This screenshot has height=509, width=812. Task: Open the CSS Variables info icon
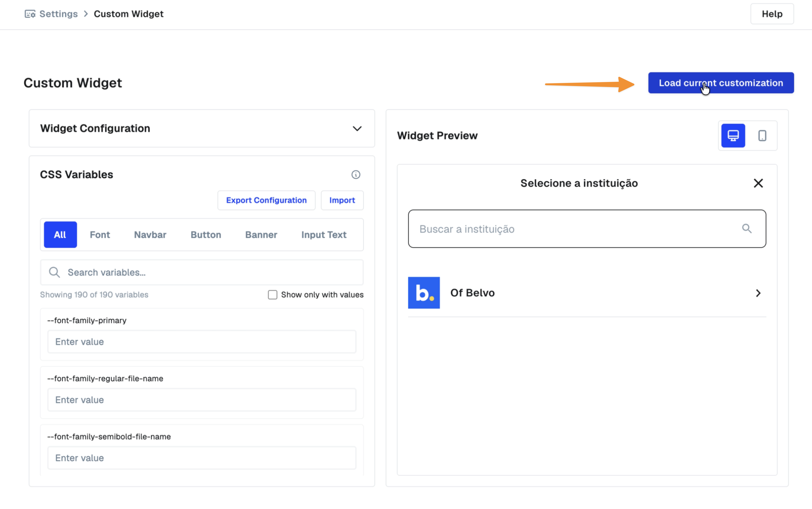356,174
